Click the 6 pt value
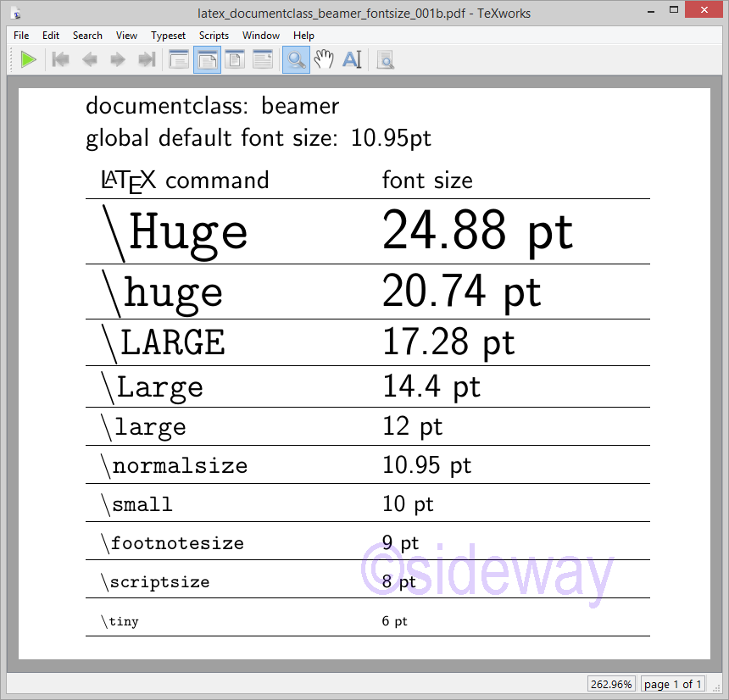The width and height of the screenshot is (729, 700). point(395,621)
